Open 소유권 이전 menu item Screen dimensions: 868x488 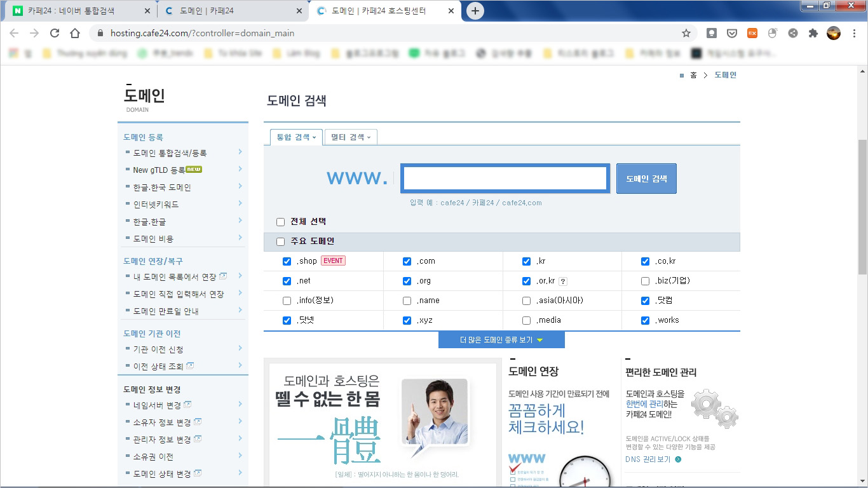coord(153,457)
